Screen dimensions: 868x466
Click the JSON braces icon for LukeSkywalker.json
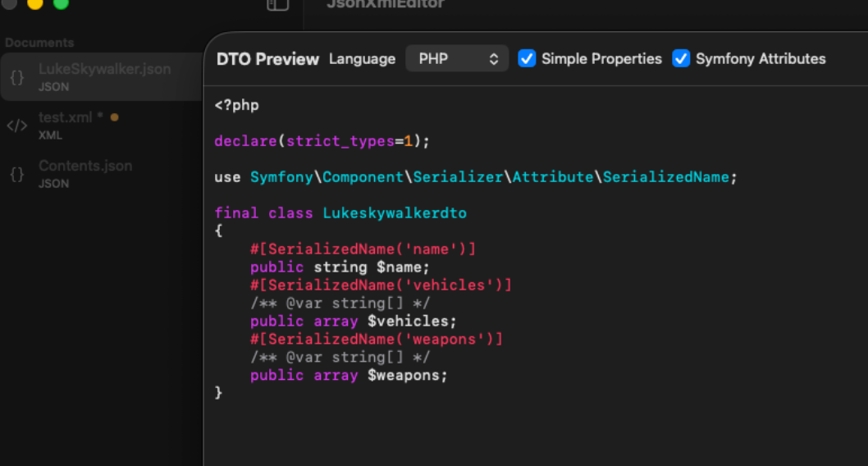17,77
